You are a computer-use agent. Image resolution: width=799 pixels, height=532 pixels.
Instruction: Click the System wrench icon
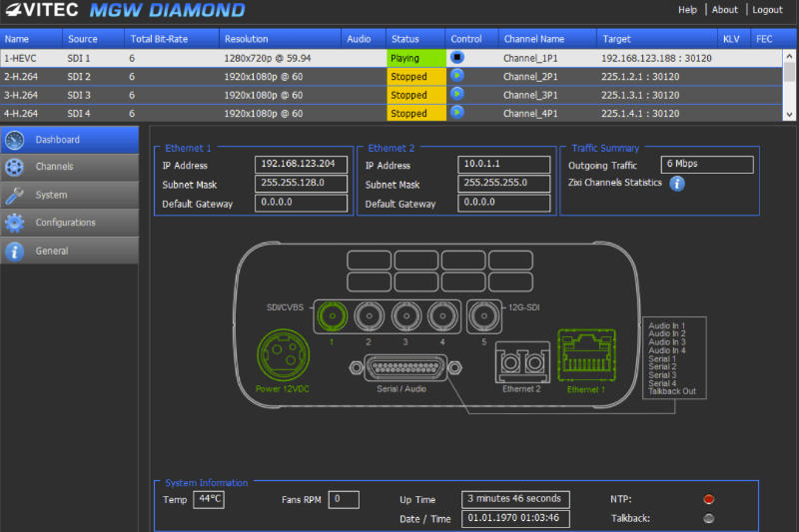pyautogui.click(x=14, y=195)
